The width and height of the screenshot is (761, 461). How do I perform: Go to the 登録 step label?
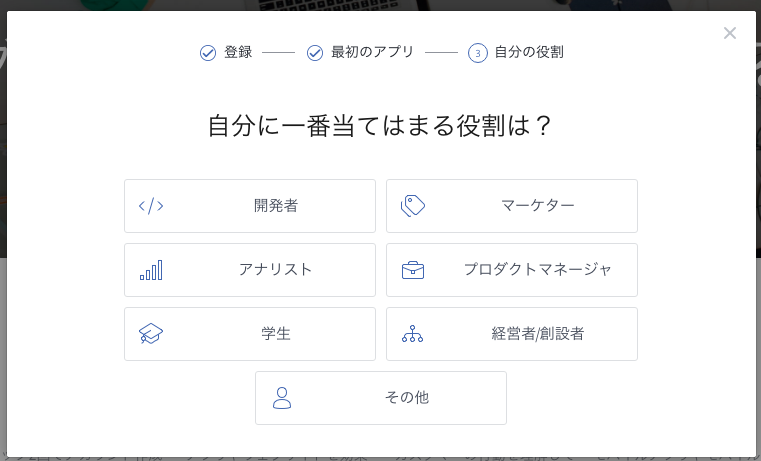238,52
